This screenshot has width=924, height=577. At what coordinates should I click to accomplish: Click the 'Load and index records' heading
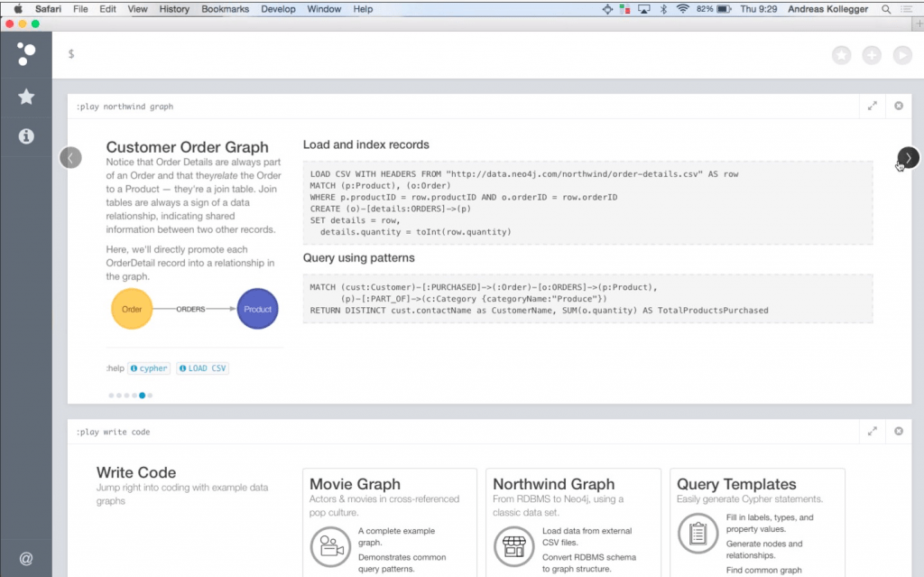point(366,144)
